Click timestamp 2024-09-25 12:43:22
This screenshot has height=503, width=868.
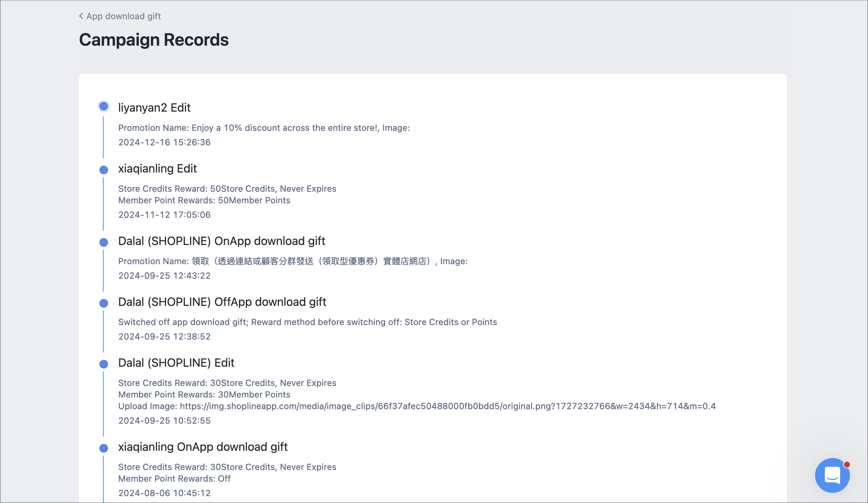click(x=164, y=276)
